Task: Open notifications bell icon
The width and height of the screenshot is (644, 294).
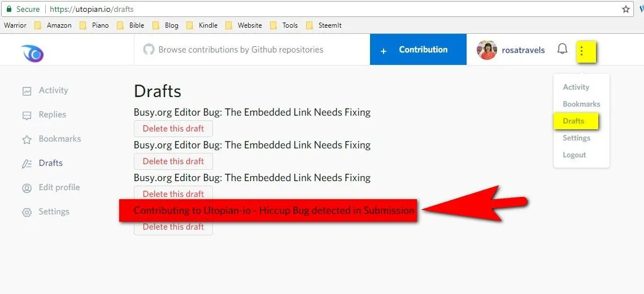Action: point(562,49)
